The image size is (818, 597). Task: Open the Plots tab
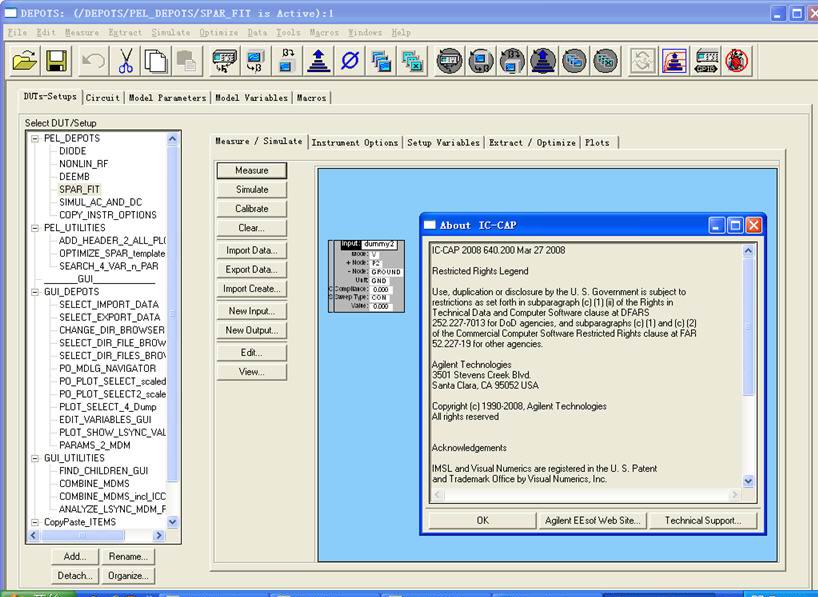[597, 142]
